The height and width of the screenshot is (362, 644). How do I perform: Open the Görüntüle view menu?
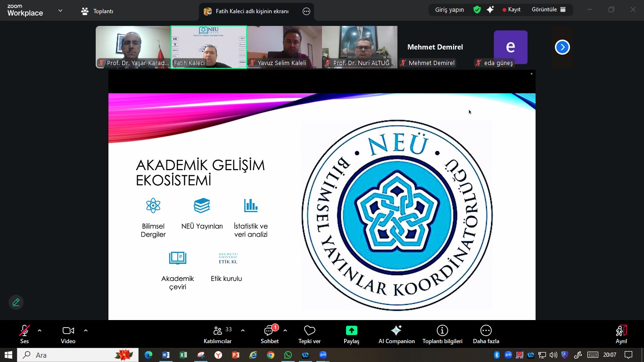pyautogui.click(x=548, y=9)
